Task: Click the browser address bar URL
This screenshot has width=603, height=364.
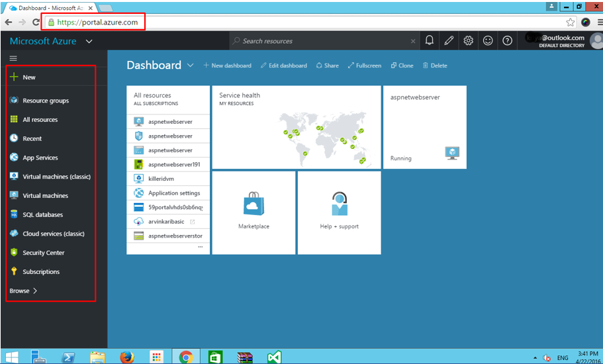Action: click(x=97, y=23)
